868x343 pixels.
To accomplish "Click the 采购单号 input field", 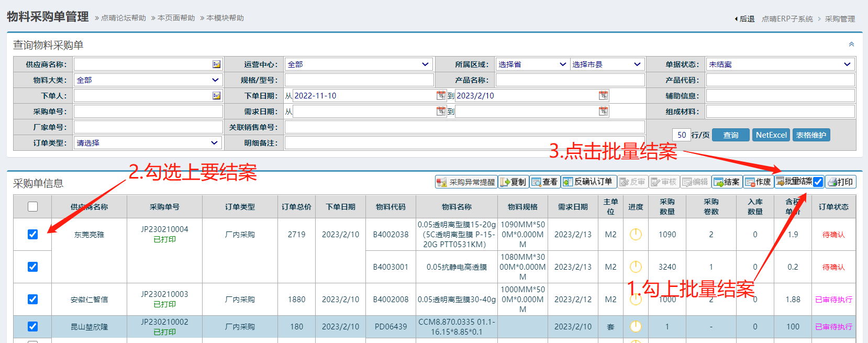I will click(148, 112).
